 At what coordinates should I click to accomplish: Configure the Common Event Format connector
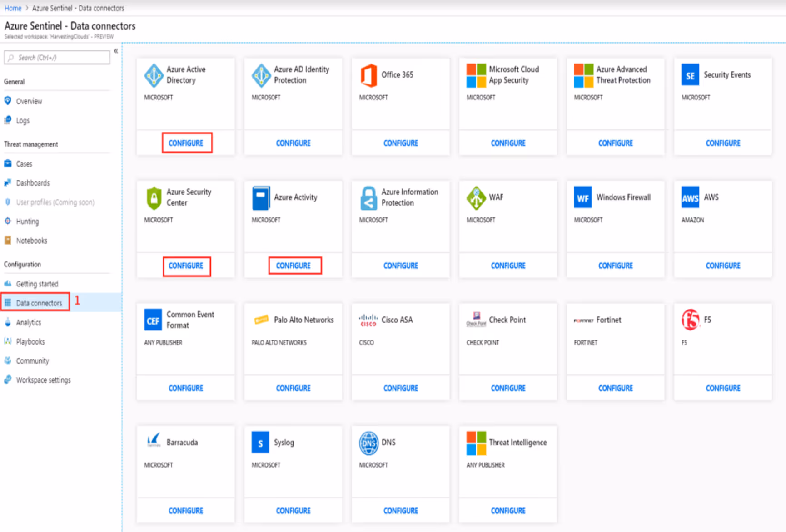[186, 388]
